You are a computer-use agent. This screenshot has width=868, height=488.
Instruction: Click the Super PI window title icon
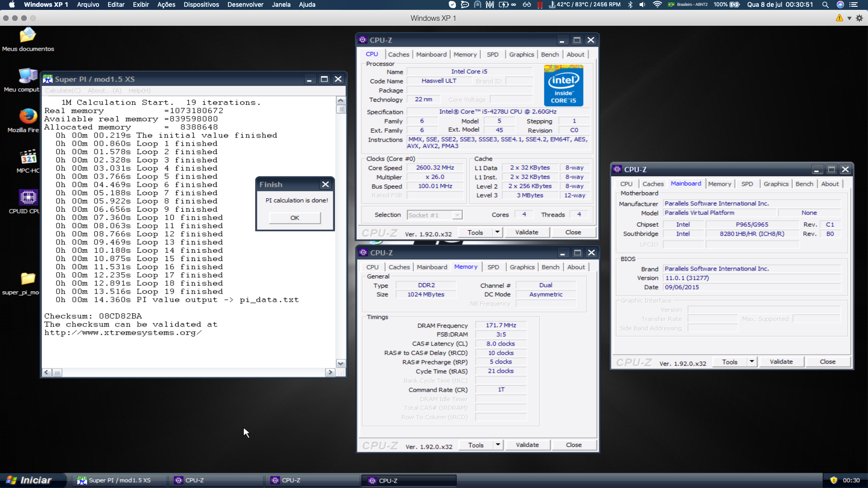click(x=47, y=79)
